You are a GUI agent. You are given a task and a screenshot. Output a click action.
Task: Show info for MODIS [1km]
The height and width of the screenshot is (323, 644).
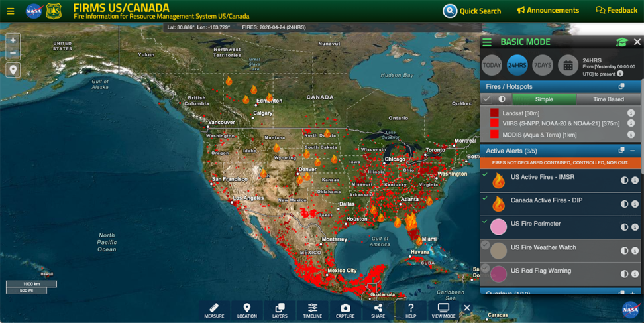pyautogui.click(x=631, y=135)
